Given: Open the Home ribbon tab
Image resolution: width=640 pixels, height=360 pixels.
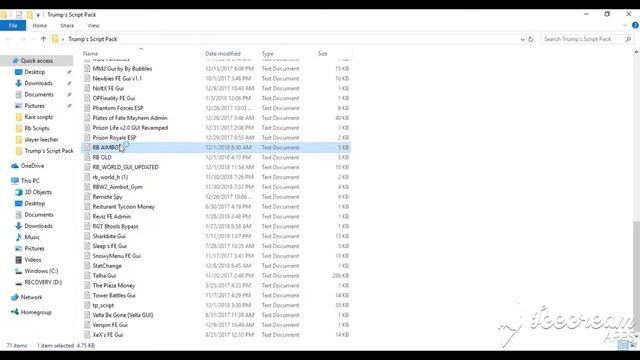Looking at the screenshot, I should tap(40, 26).
